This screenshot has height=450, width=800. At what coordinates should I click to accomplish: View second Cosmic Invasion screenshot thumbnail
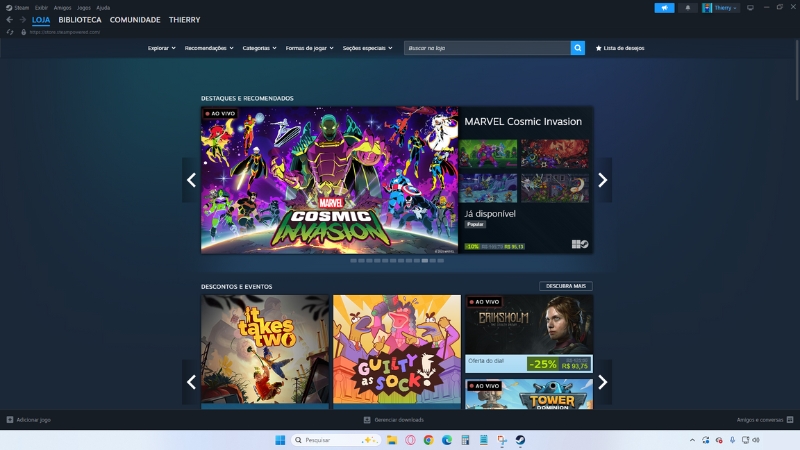click(x=555, y=154)
